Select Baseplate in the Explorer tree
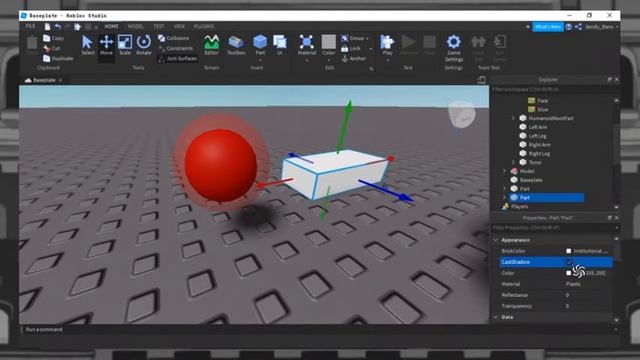The width and height of the screenshot is (640, 360). [x=531, y=180]
